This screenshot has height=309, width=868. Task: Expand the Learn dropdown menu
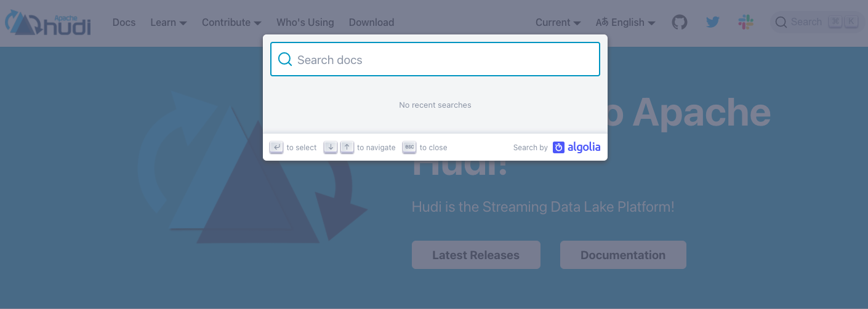pyautogui.click(x=168, y=22)
